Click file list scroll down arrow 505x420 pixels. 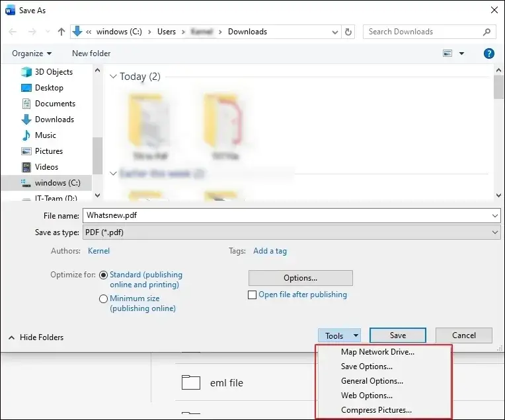click(x=498, y=195)
